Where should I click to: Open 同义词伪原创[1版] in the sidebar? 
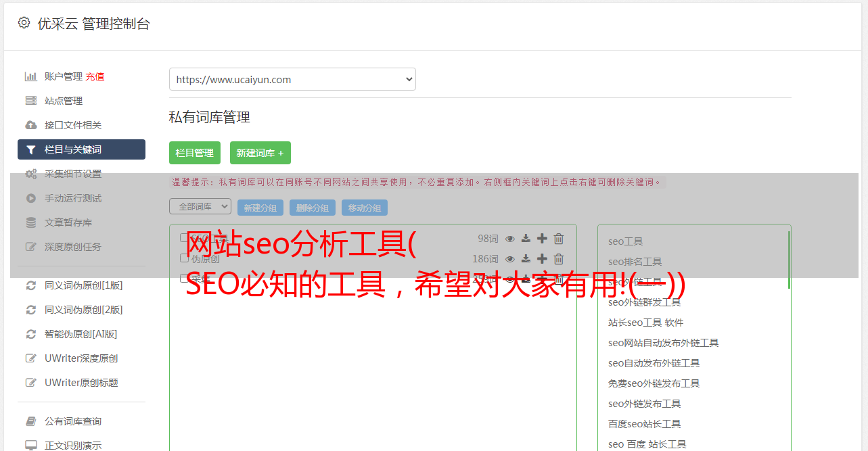click(x=84, y=285)
